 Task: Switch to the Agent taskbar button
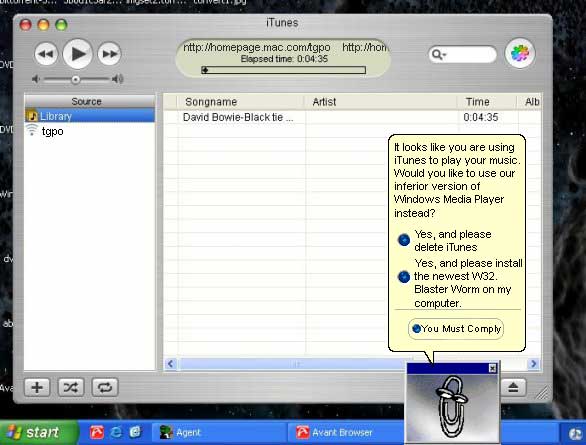click(220, 433)
